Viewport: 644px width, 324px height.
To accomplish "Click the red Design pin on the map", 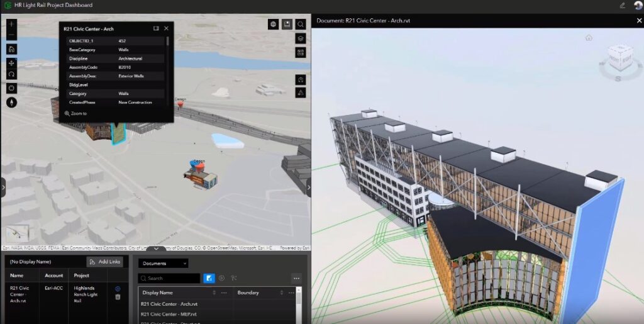I will (x=180, y=104).
